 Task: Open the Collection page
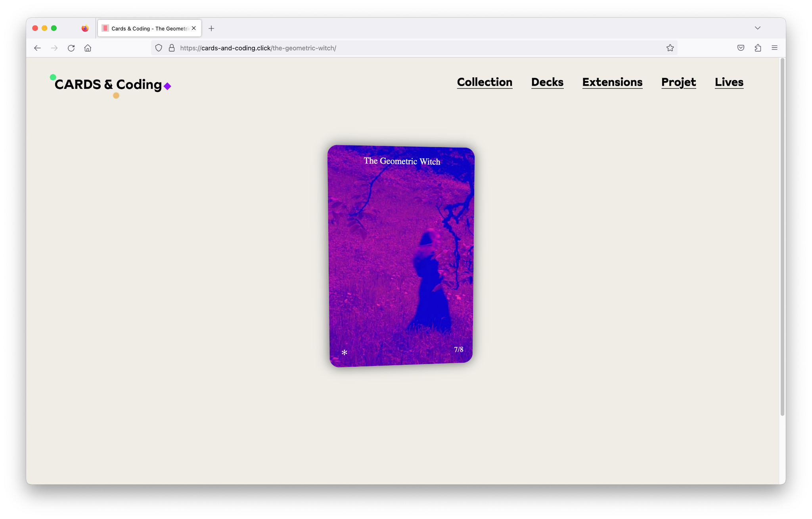tap(485, 82)
